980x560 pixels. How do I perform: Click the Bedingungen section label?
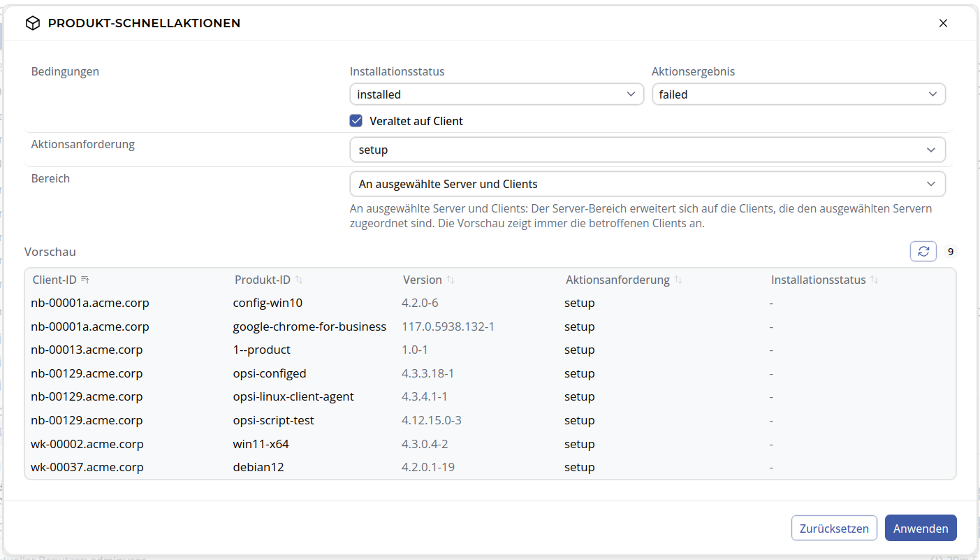tap(65, 71)
